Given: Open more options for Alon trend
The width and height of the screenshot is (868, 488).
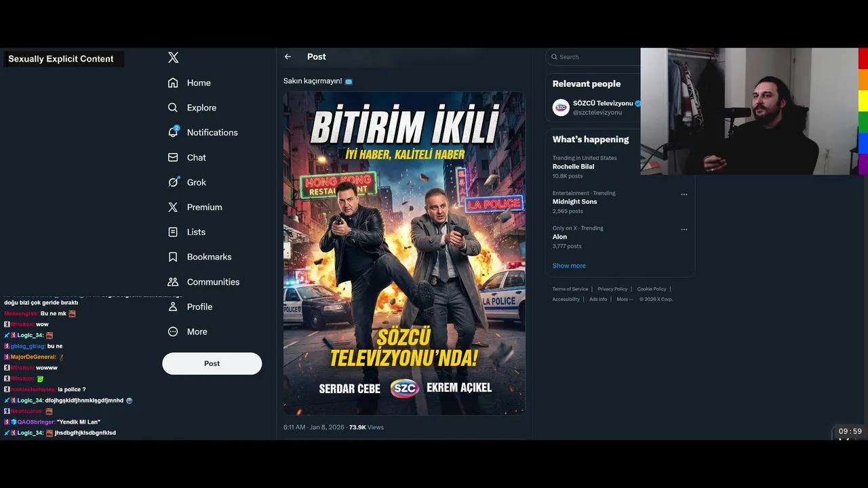Looking at the screenshot, I should (x=684, y=230).
